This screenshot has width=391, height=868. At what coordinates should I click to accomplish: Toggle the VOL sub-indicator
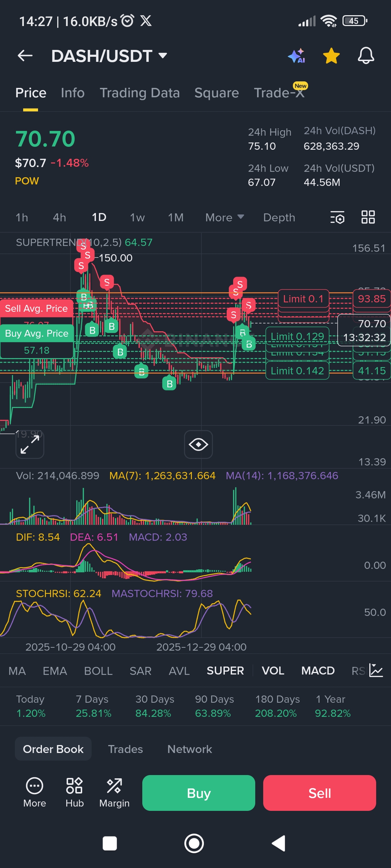click(273, 671)
